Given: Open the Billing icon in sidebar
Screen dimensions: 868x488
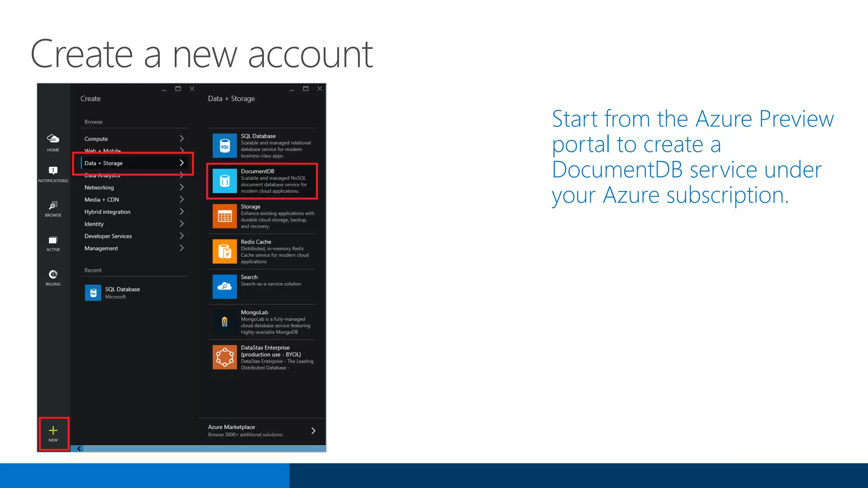Looking at the screenshot, I should pos(53,274).
